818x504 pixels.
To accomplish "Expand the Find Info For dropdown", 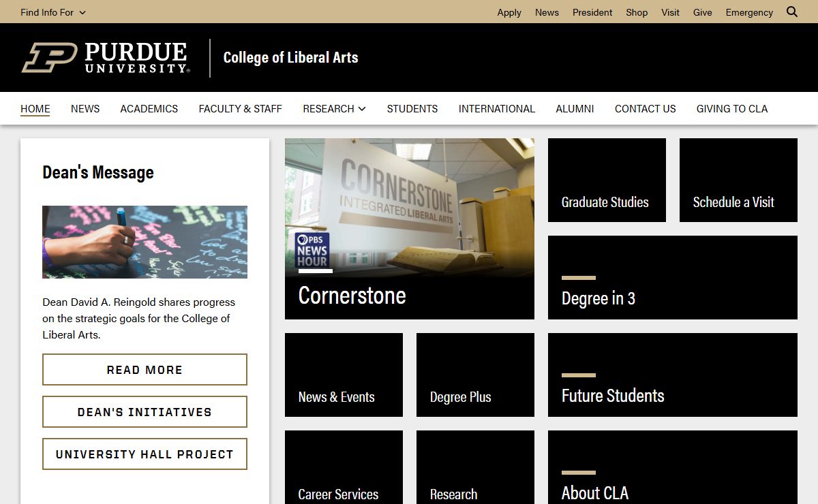I will pyautogui.click(x=53, y=12).
